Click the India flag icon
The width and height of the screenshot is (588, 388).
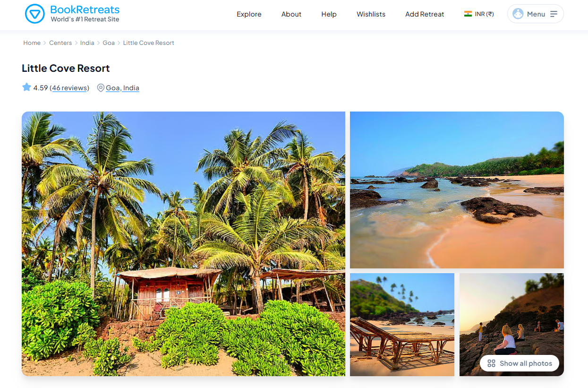point(468,14)
